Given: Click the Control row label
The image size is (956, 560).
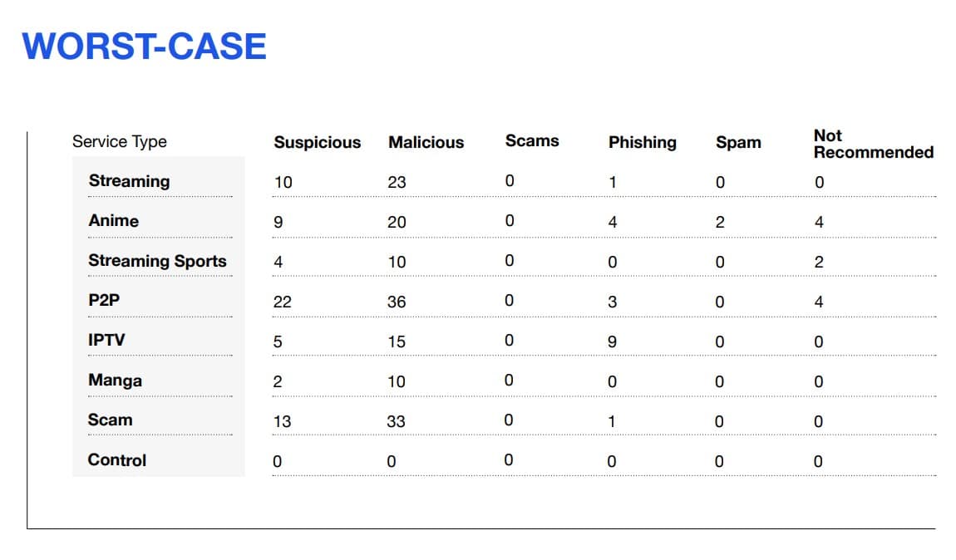Looking at the screenshot, I should (x=117, y=460).
